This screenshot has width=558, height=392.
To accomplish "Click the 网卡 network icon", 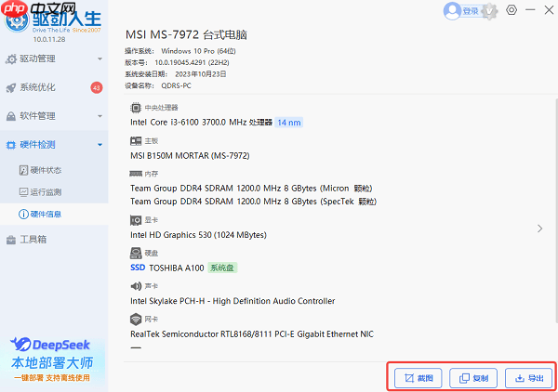I will (x=136, y=320).
